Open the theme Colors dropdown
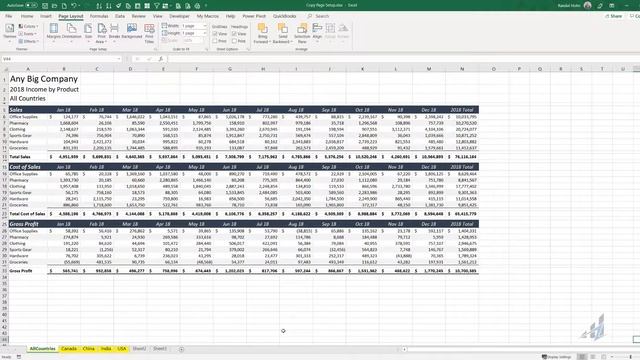This screenshot has width=640, height=360. [x=28, y=26]
